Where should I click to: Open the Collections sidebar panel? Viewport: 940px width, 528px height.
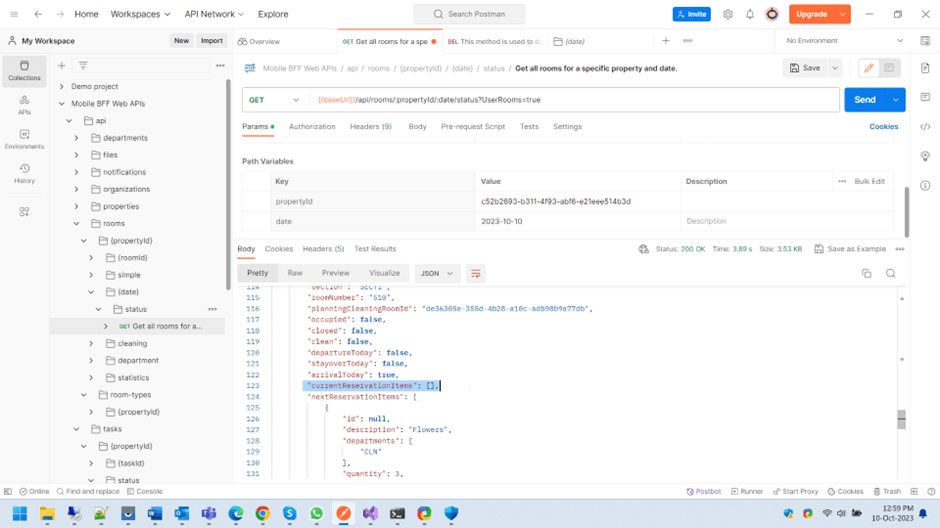coord(24,71)
